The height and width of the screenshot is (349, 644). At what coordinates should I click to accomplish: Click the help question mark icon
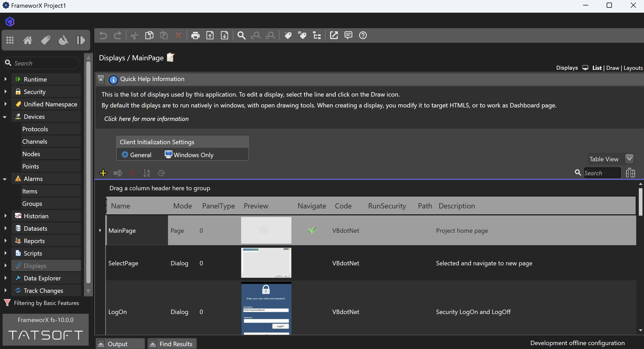(x=363, y=35)
